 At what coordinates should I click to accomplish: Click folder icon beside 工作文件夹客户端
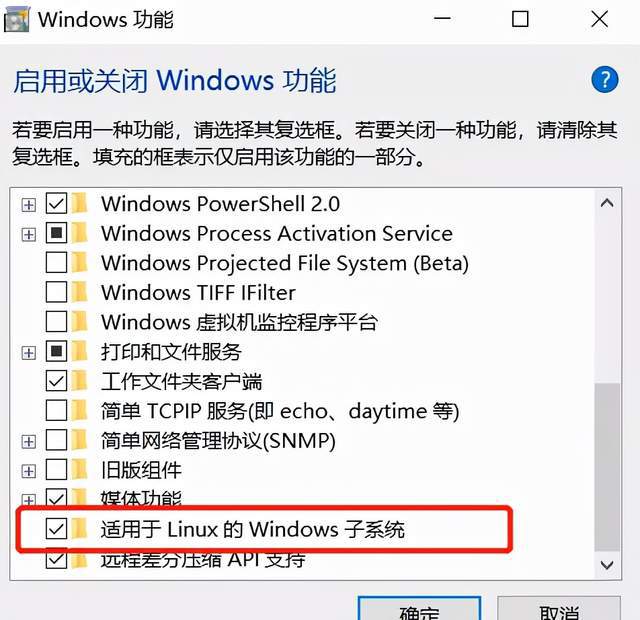(79, 381)
